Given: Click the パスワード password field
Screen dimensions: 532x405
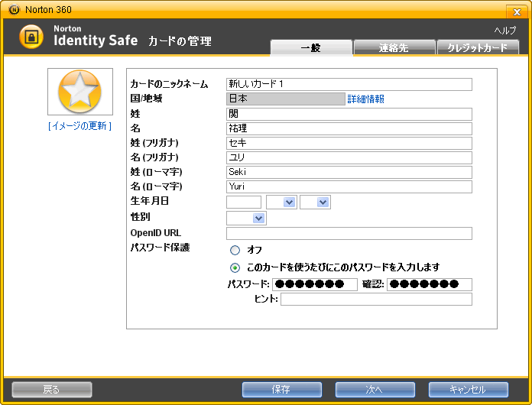Looking at the screenshot, I should [315, 284].
